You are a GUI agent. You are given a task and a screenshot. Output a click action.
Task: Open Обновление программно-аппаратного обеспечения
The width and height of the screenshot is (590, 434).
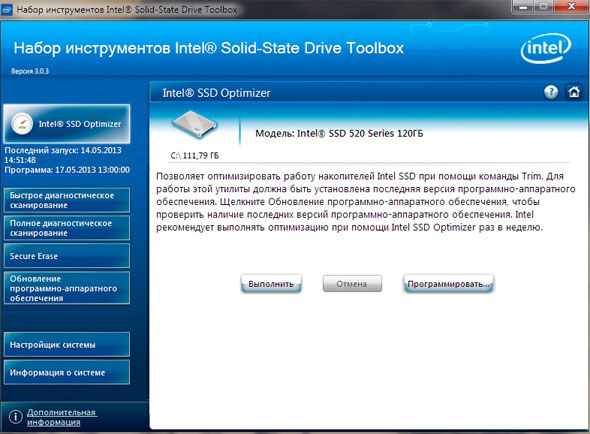67,288
